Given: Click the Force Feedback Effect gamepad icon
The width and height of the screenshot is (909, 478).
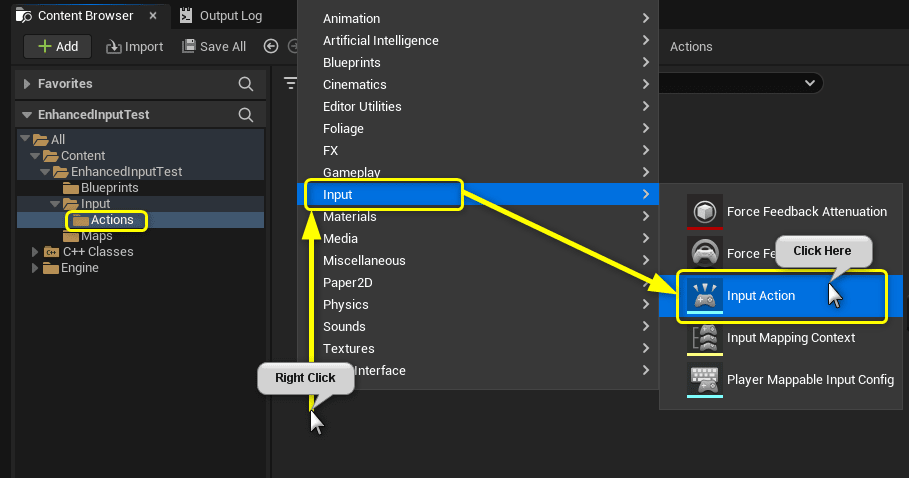Looking at the screenshot, I should (x=704, y=253).
